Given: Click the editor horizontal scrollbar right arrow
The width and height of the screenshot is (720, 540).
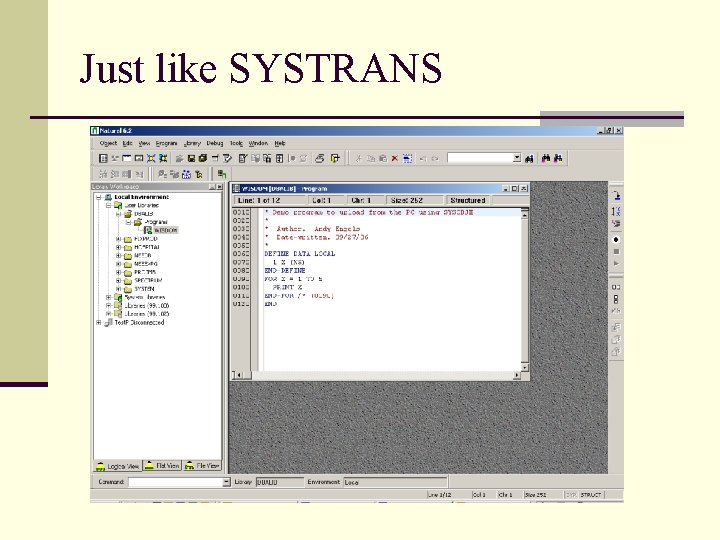Looking at the screenshot, I should (517, 375).
